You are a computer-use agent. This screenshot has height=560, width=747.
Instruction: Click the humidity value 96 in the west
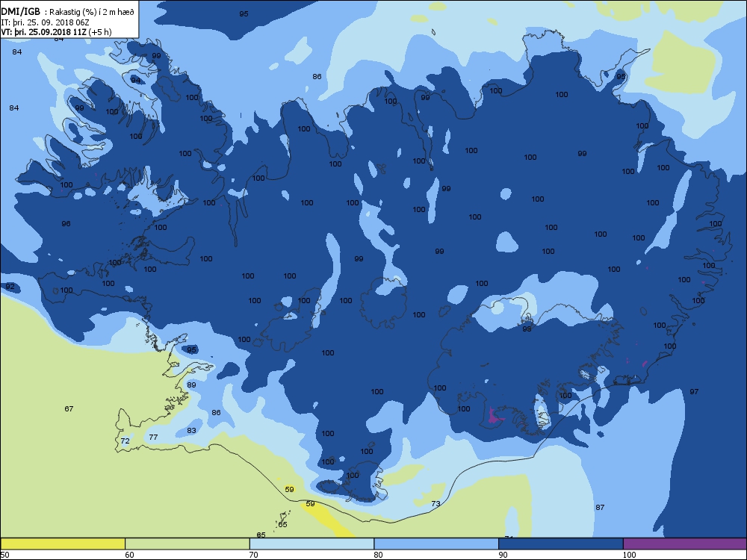coord(66,223)
